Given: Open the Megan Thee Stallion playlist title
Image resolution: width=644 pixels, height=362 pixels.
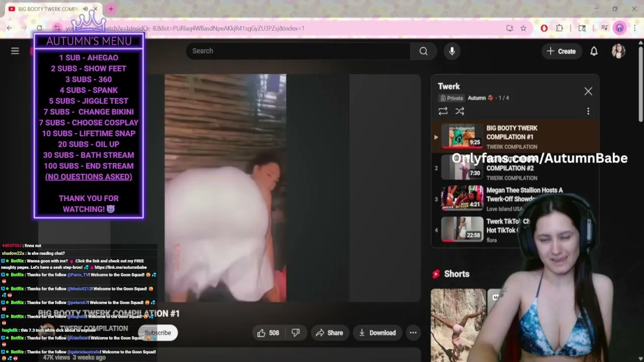Looking at the screenshot, I should [x=524, y=195].
